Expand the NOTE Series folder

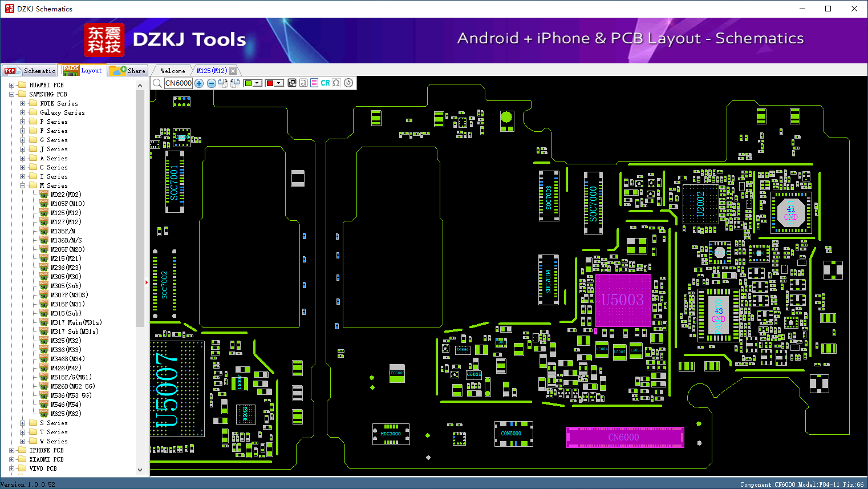click(x=23, y=103)
